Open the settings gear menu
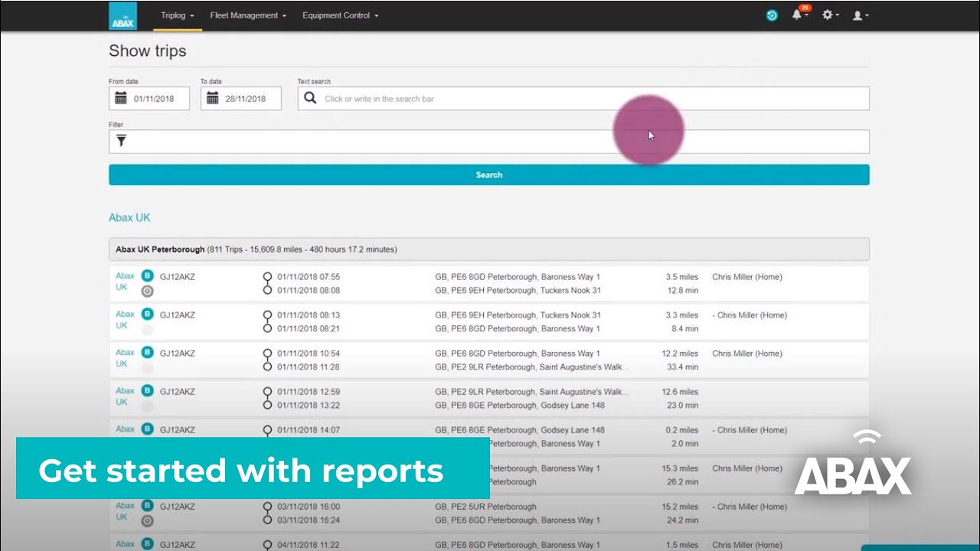The image size is (980, 551). [829, 15]
